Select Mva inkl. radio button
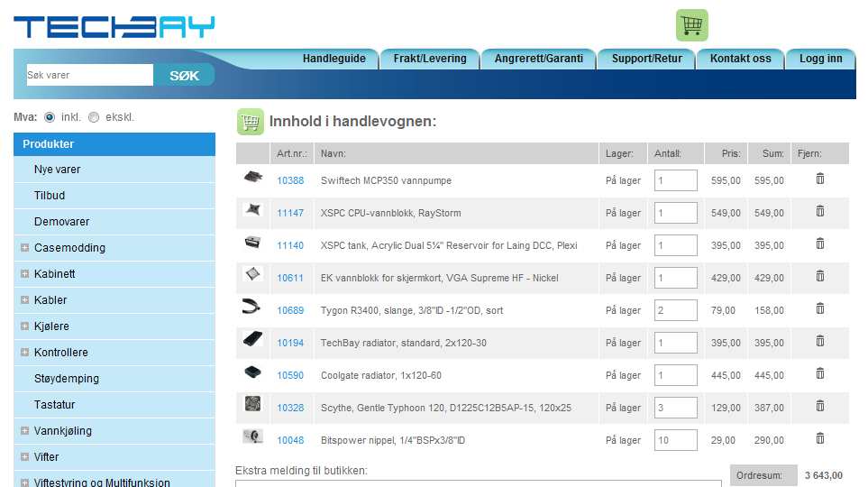Screen dimensions: 868x487 coord(50,117)
